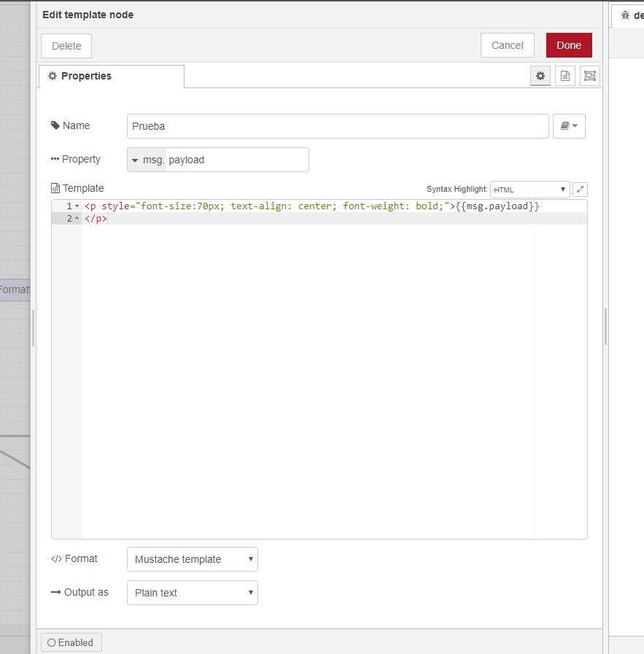Collapse code fold arrow on line 1
The height and width of the screenshot is (654, 644).
coord(77,206)
